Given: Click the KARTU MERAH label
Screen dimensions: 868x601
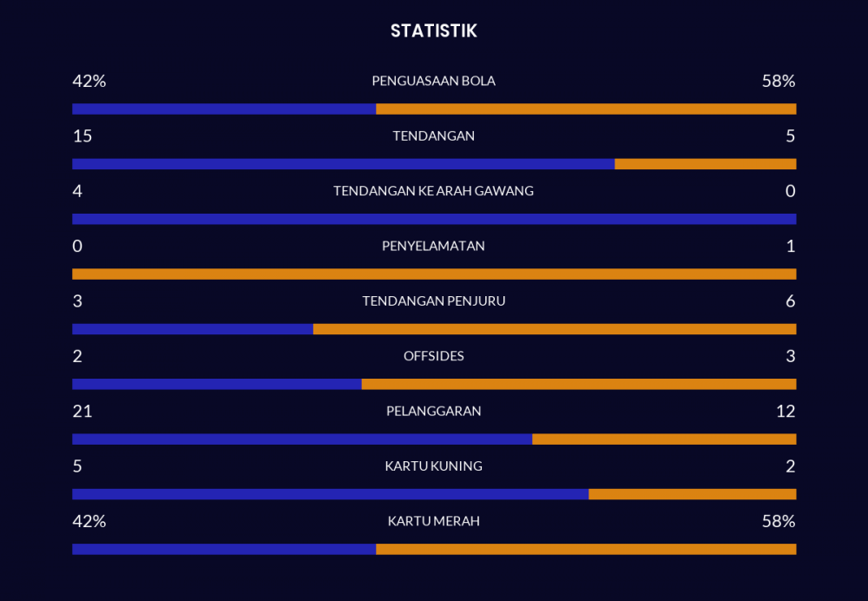Looking at the screenshot, I should coord(433,521).
